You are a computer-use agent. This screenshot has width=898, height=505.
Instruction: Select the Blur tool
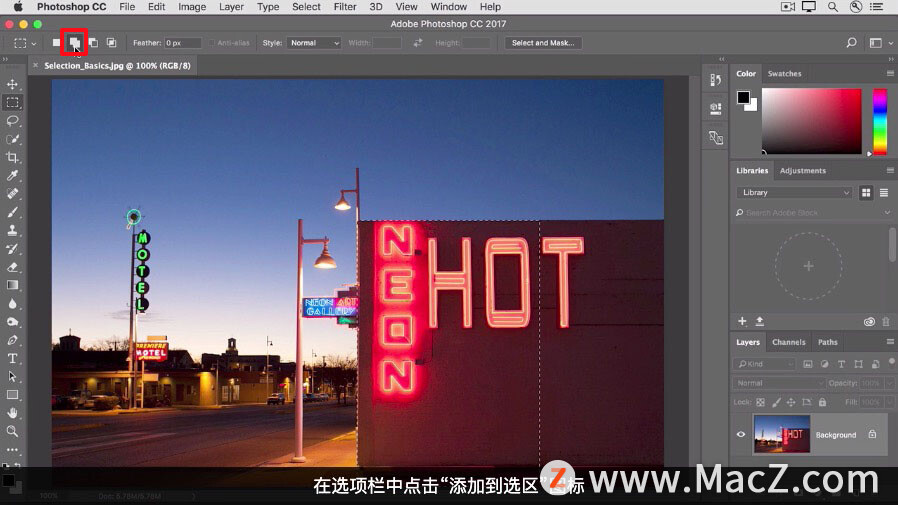tap(12, 303)
